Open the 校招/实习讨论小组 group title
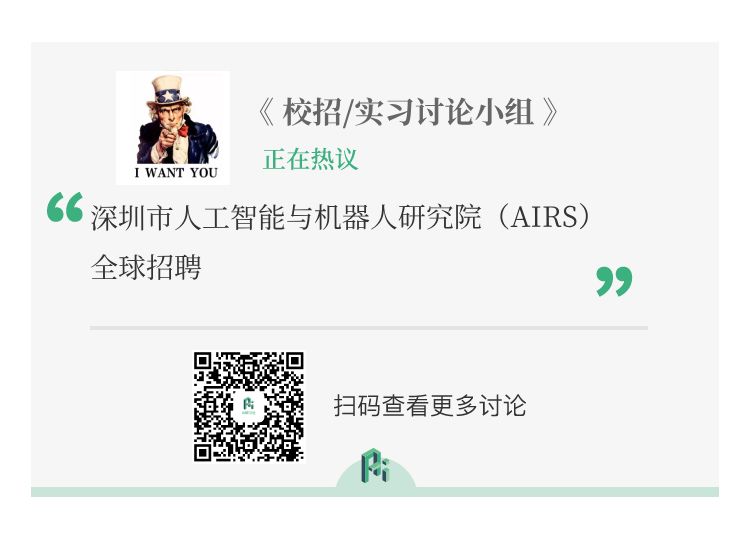The width and height of the screenshot is (750, 552). pyautogui.click(x=408, y=112)
